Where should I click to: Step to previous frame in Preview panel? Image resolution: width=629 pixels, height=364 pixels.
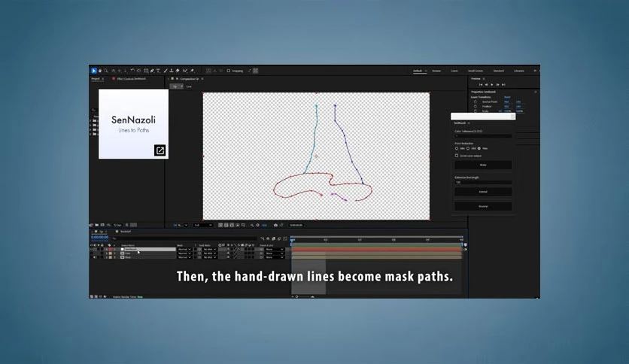[486, 84]
